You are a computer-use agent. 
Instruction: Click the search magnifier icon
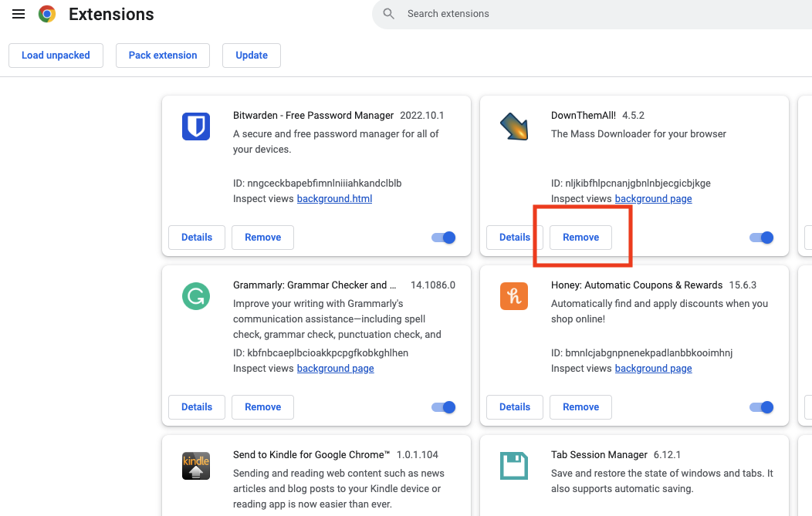pos(389,14)
